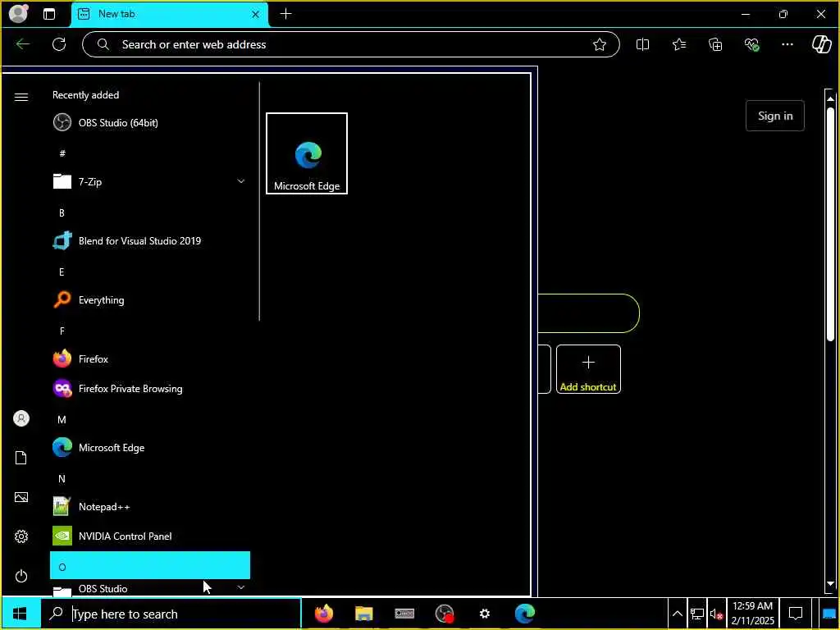Open OBS Studio (64bit) from Recently added
Image resolution: width=840 pixels, height=630 pixels.
pos(150,123)
